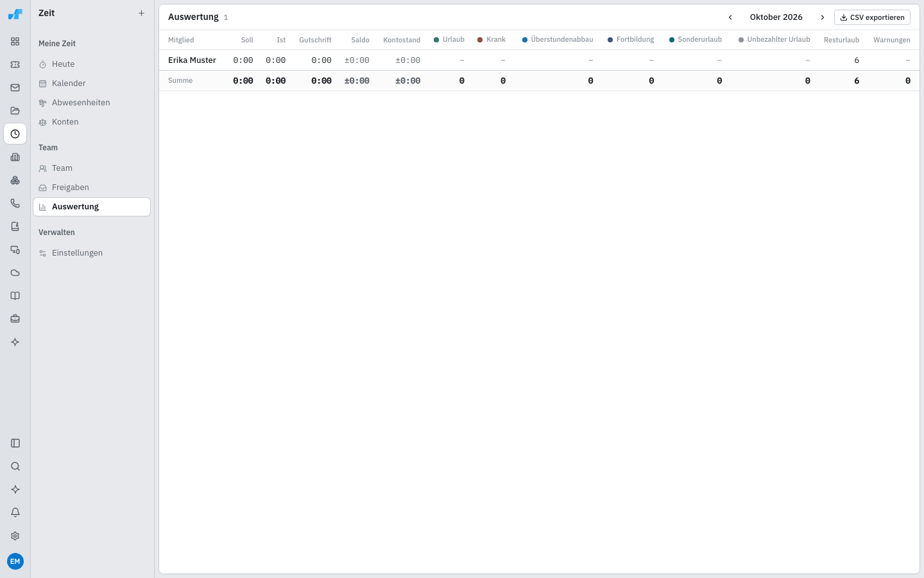This screenshot has width=924, height=578.
Task: Open the open-book icon in the left rail
Action: click(15, 296)
